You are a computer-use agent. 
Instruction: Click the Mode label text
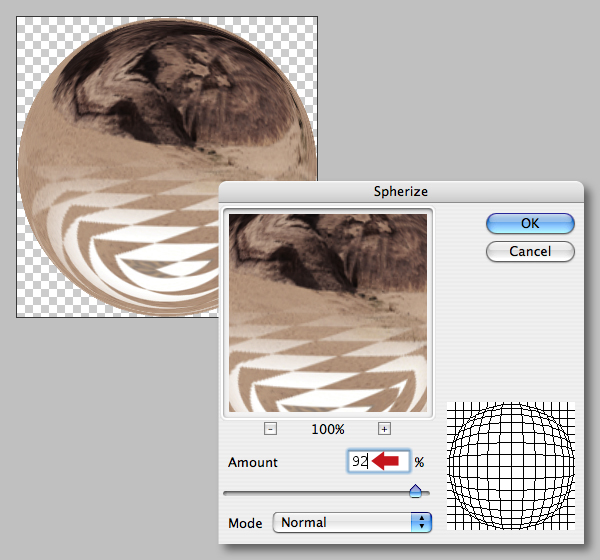pos(245,523)
